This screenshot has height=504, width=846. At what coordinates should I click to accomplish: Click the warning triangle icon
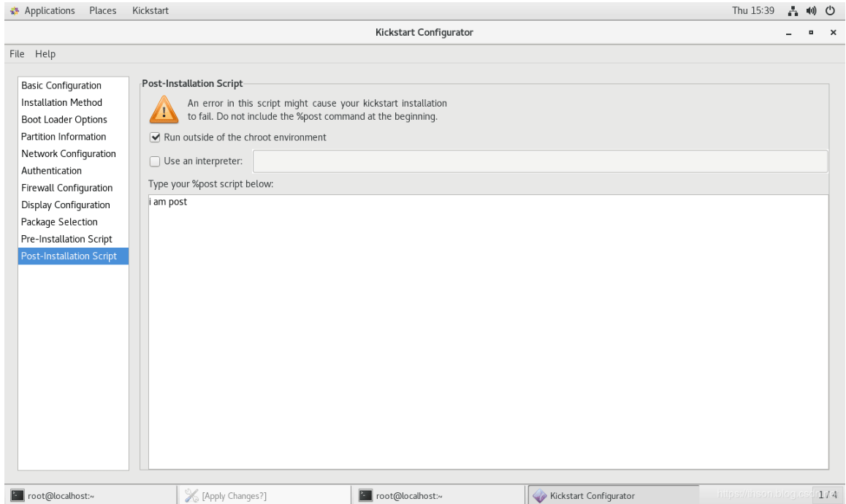click(164, 109)
